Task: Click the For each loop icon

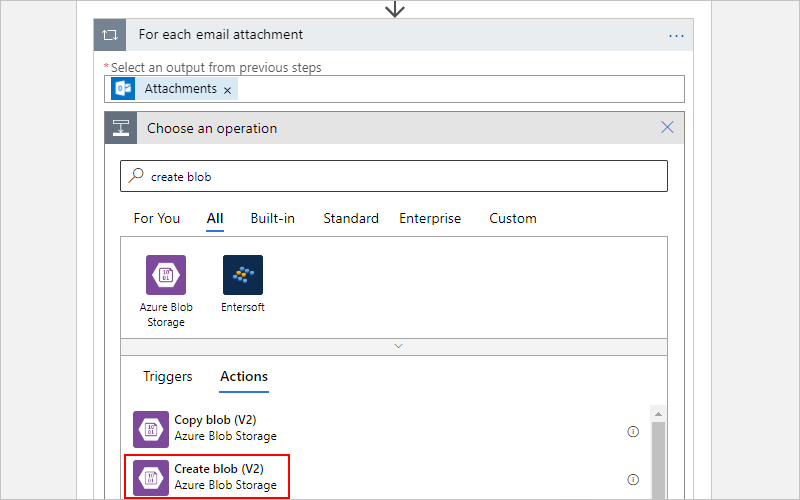Action: tap(110, 35)
